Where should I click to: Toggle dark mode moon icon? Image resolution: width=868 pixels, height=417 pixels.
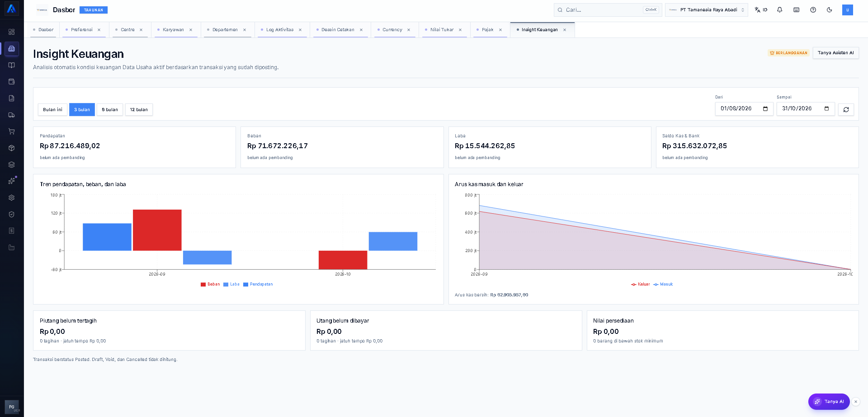[x=830, y=9]
